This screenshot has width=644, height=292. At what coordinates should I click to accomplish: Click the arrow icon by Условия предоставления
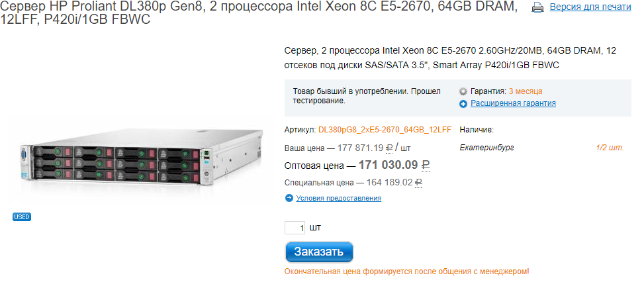(289, 198)
